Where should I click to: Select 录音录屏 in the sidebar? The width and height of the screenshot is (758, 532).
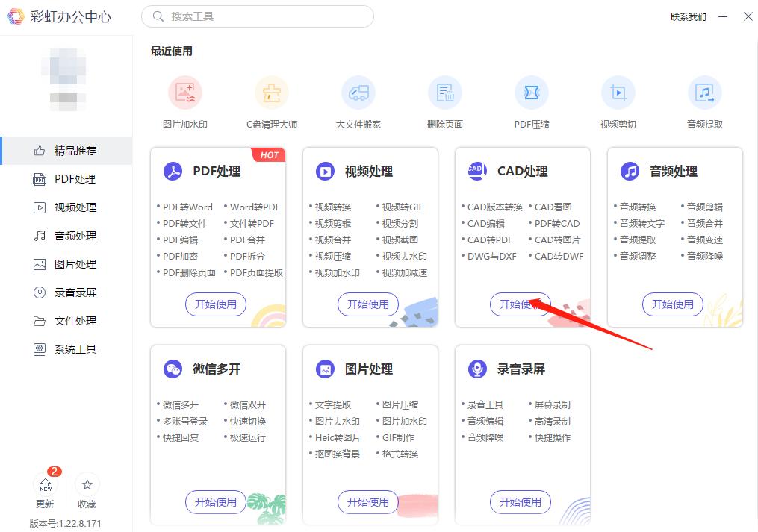(66, 292)
